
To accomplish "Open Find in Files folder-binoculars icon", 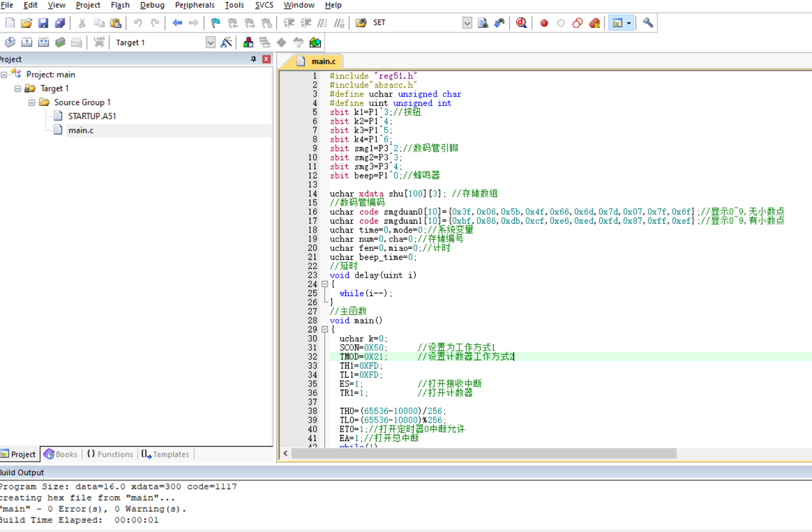I will 361,23.
